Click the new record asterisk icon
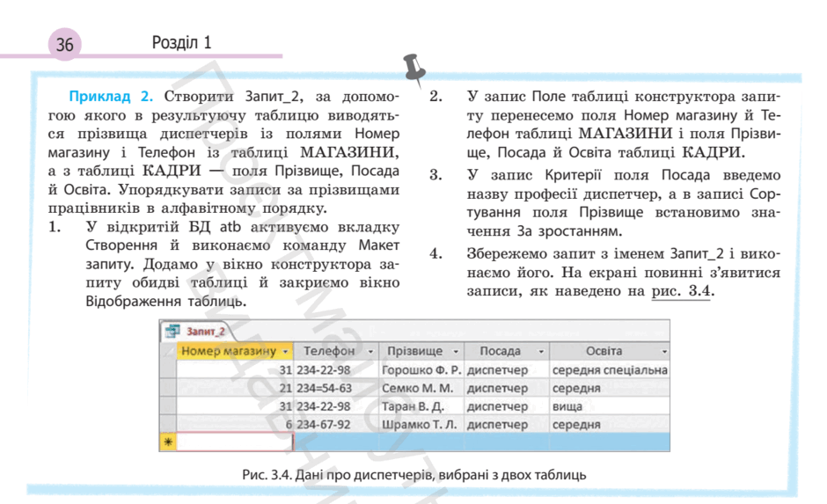The image size is (827, 504). click(168, 442)
